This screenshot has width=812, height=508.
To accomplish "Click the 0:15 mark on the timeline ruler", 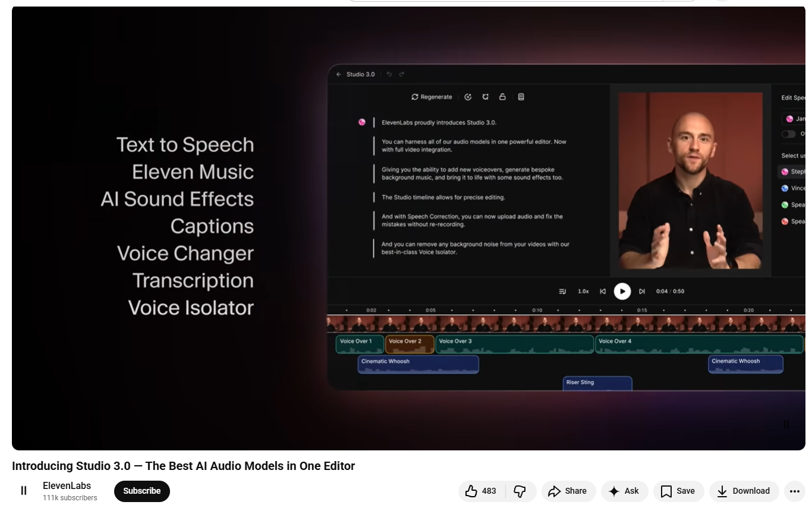I will (x=642, y=310).
